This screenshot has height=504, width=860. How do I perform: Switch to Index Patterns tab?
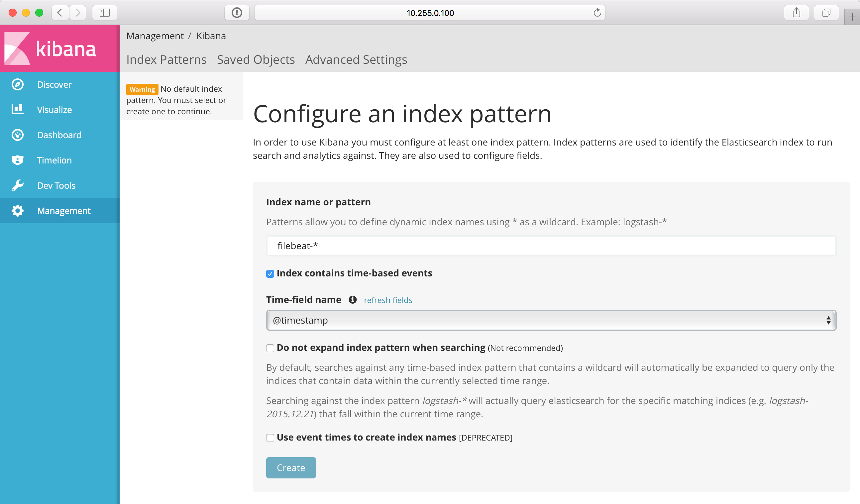(166, 59)
